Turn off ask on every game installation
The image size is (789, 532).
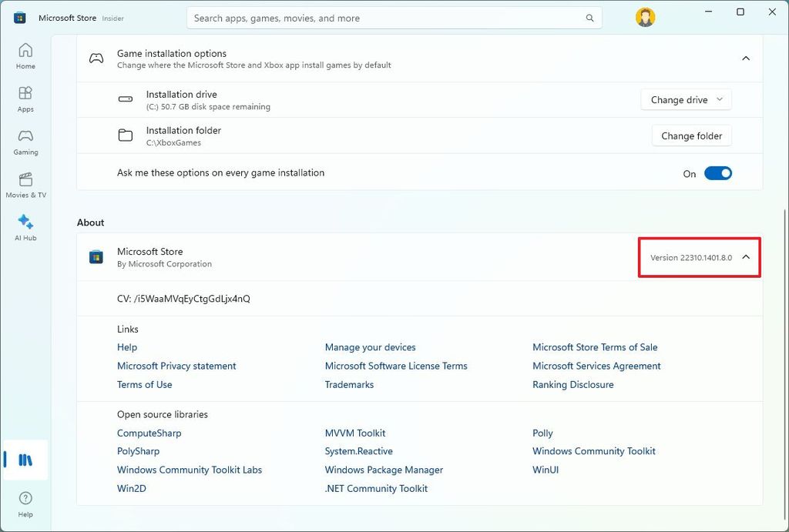point(718,174)
